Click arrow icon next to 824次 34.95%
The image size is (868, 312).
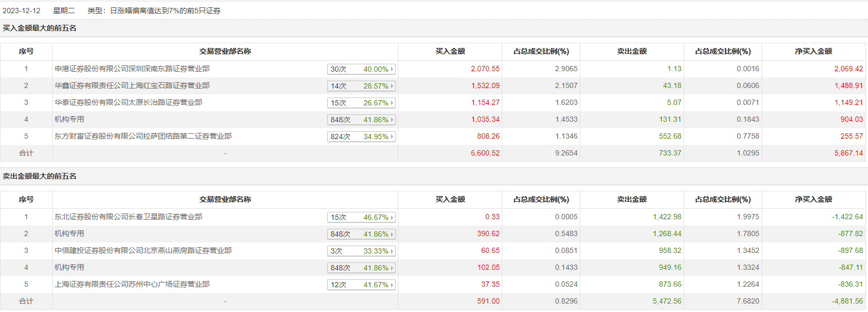(x=392, y=136)
